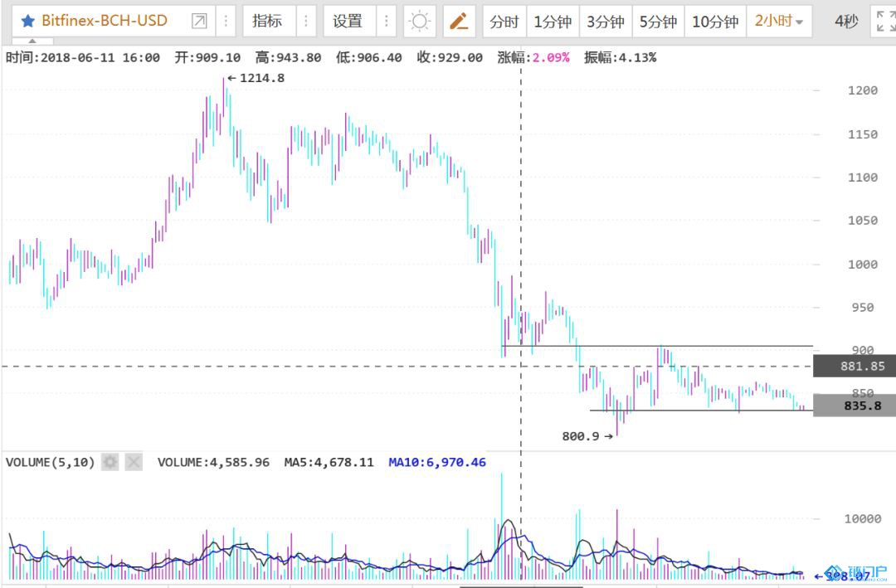Click the star favorite icon for Bitfinex-BCH-USD
The width and height of the screenshot is (896, 588).
(x=27, y=22)
